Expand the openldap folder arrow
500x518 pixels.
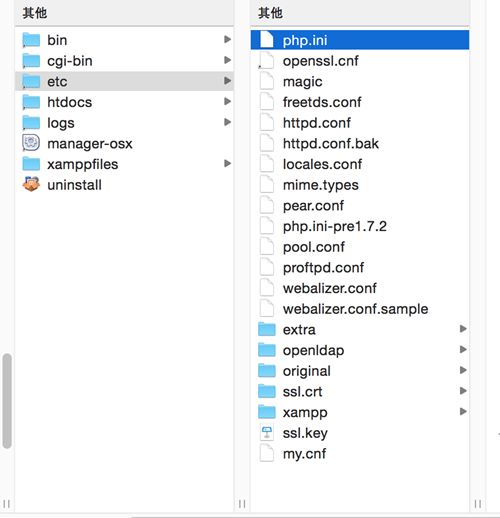pyautogui.click(x=463, y=350)
